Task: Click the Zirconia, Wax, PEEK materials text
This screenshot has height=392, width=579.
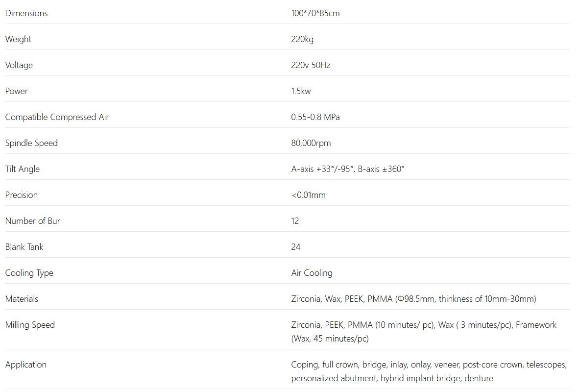Action: (413, 299)
